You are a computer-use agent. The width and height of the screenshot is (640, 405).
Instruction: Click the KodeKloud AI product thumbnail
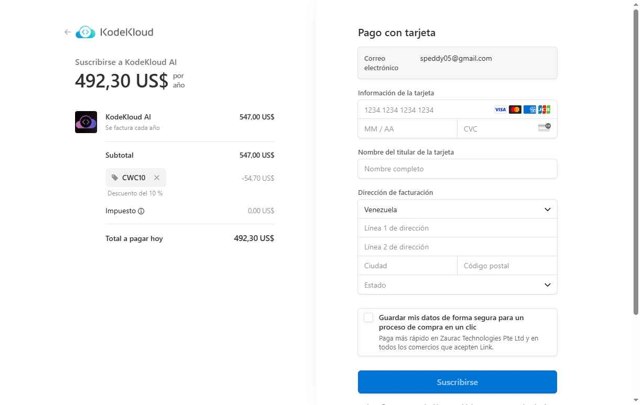pos(85,122)
